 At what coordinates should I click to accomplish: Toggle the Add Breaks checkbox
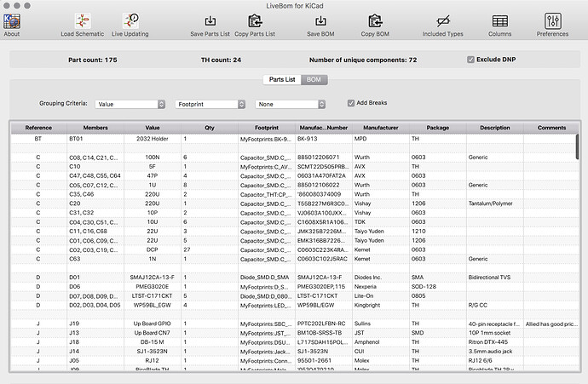pyautogui.click(x=351, y=103)
